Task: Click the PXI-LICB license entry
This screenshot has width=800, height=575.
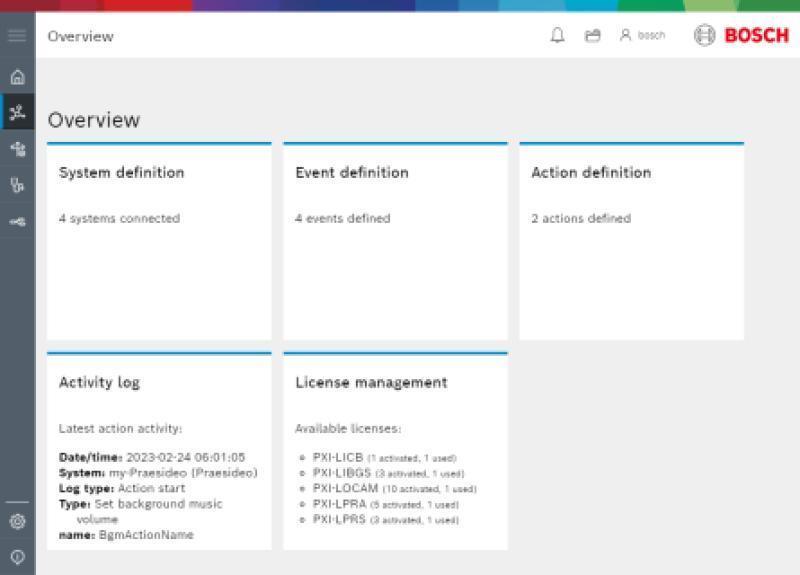Action: pos(384,458)
